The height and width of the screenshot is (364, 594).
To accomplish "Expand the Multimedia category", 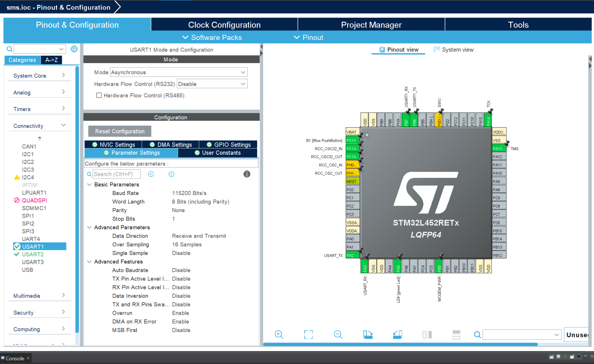I will [x=40, y=296].
